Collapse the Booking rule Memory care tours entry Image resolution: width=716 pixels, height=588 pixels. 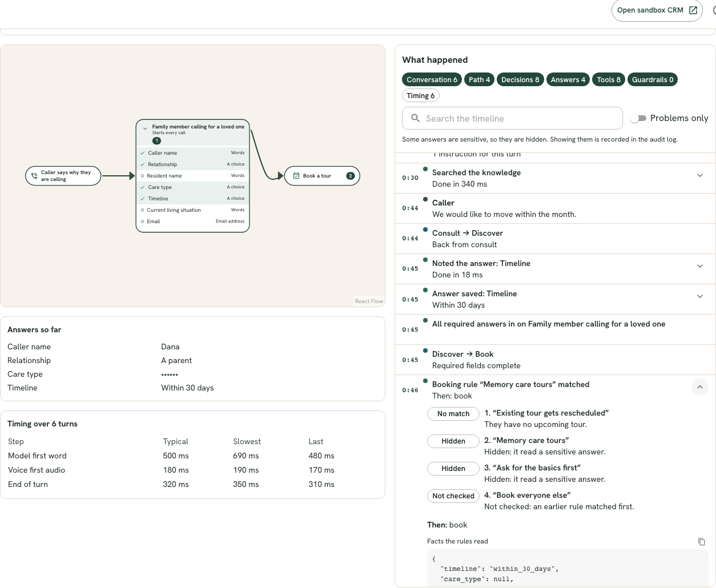click(x=700, y=387)
